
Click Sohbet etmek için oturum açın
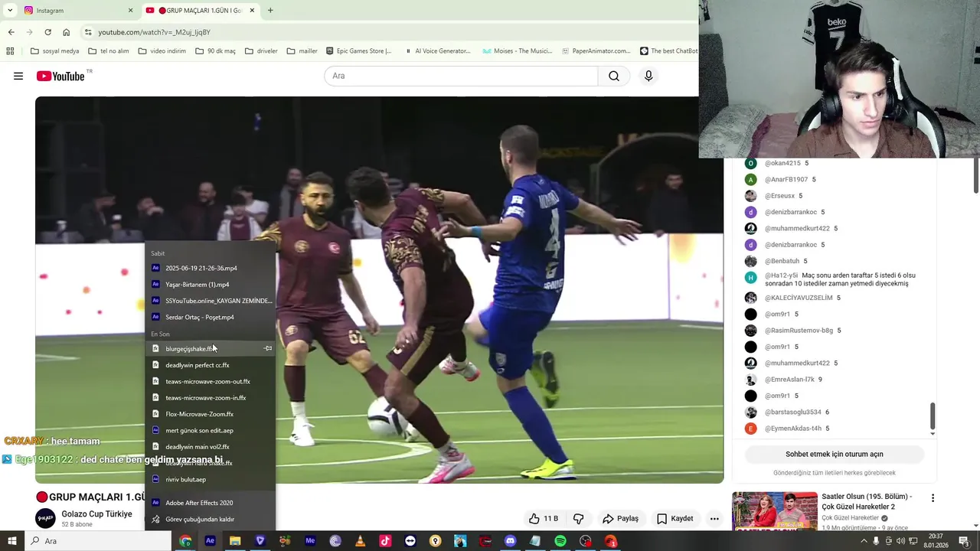(x=834, y=454)
